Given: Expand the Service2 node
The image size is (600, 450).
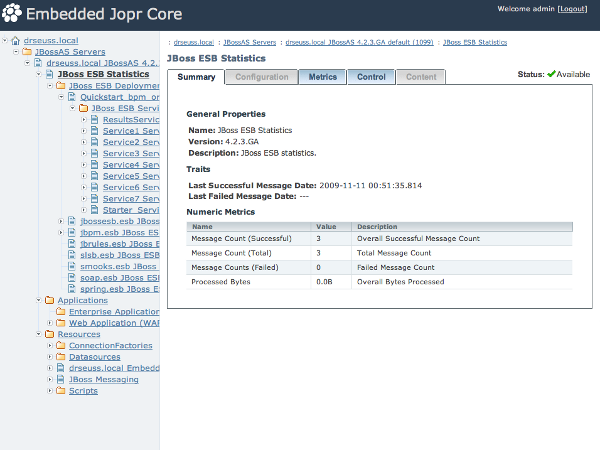Looking at the screenshot, I should coord(84,142).
